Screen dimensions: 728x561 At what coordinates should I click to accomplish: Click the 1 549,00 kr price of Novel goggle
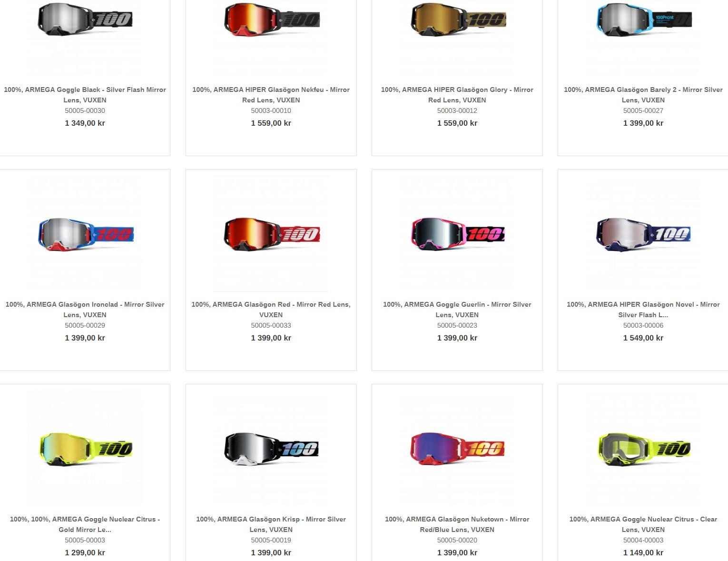point(643,338)
